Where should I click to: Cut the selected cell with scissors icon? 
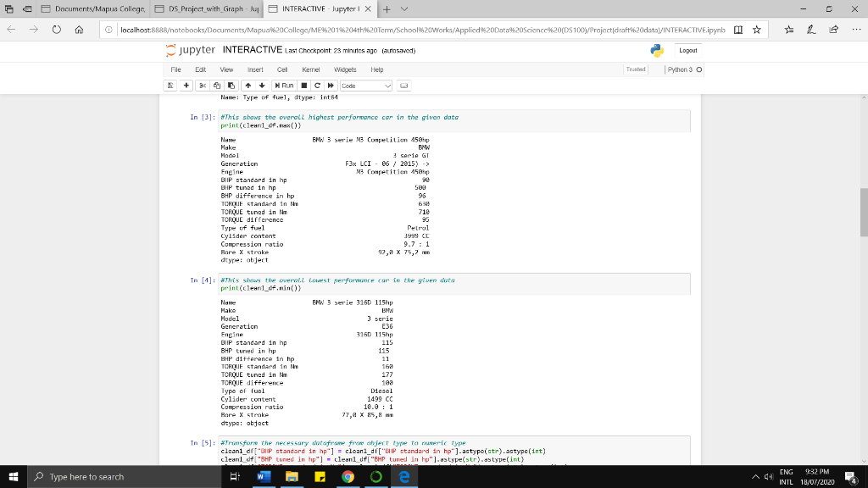point(203,85)
